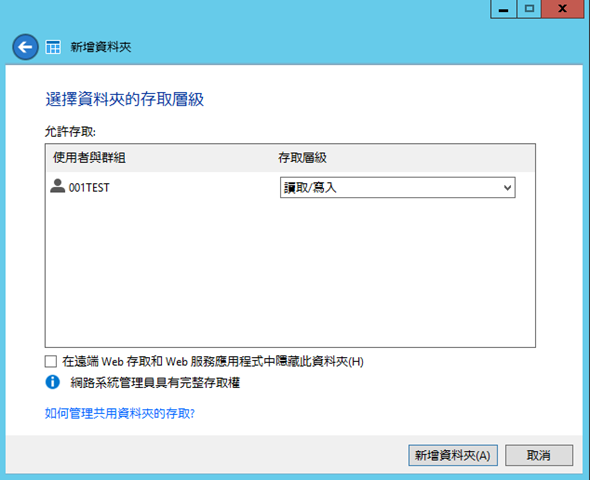Click the dashboard grid icon beside 新增資料夾
The image size is (590, 480).
tap(53, 47)
